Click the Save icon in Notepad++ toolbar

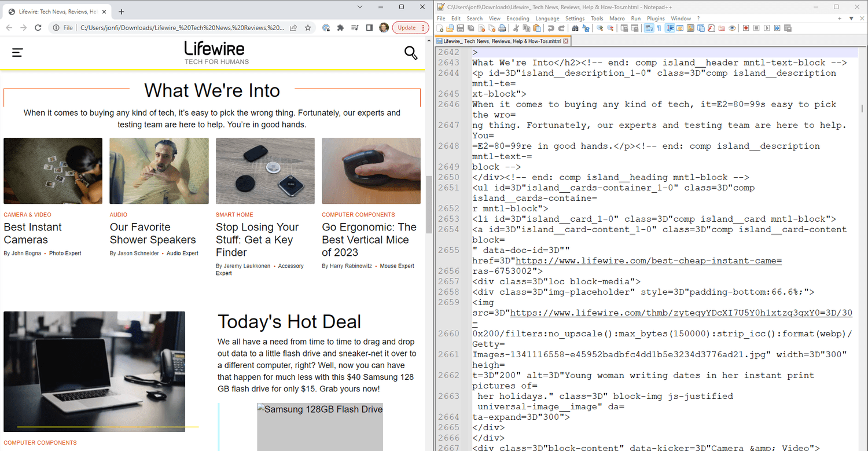(460, 28)
